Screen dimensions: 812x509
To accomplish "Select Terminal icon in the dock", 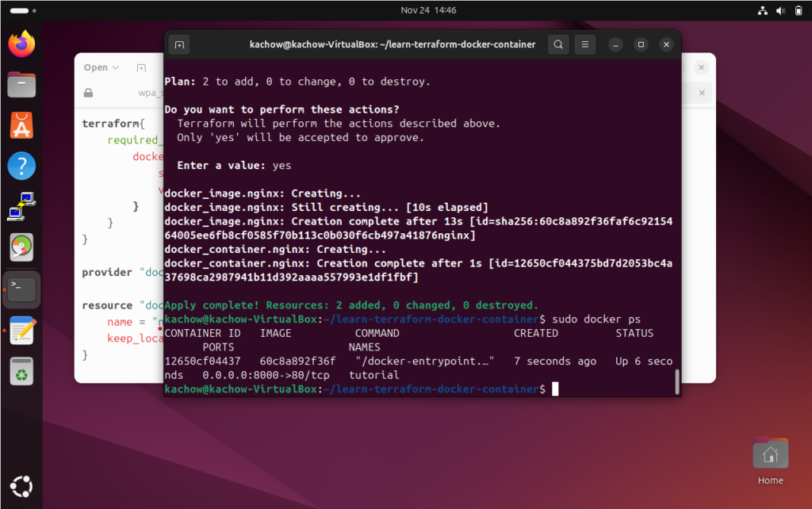I will pyautogui.click(x=21, y=289).
